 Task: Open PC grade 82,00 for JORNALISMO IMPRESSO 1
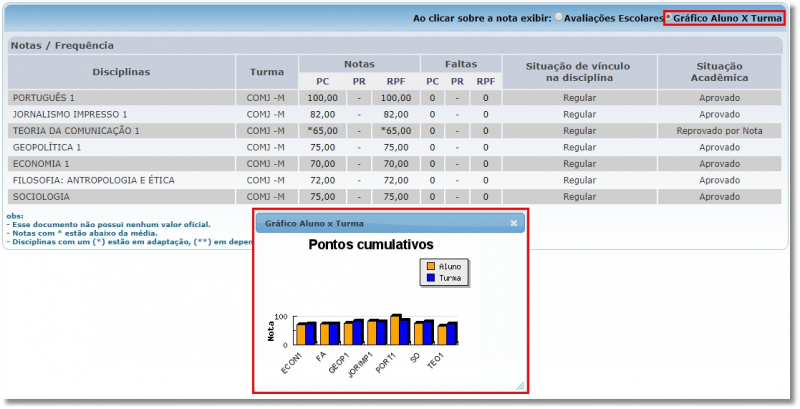322,114
